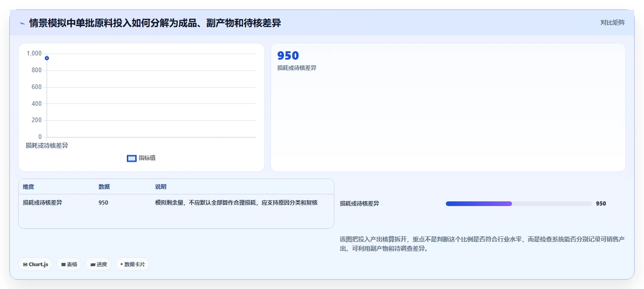Click the 维度 column header
This screenshot has width=644, height=289.
[x=28, y=187]
